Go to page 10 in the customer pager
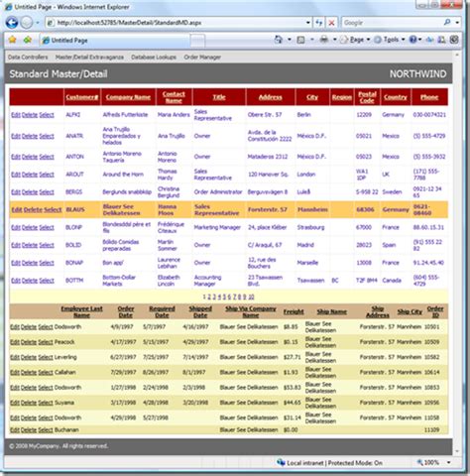 (x=251, y=297)
